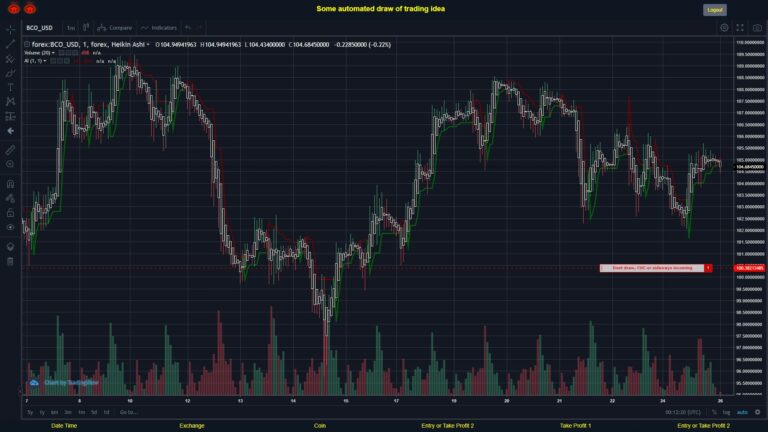Open the Indicators menu
This screenshot has height=432, width=768.
click(159, 28)
